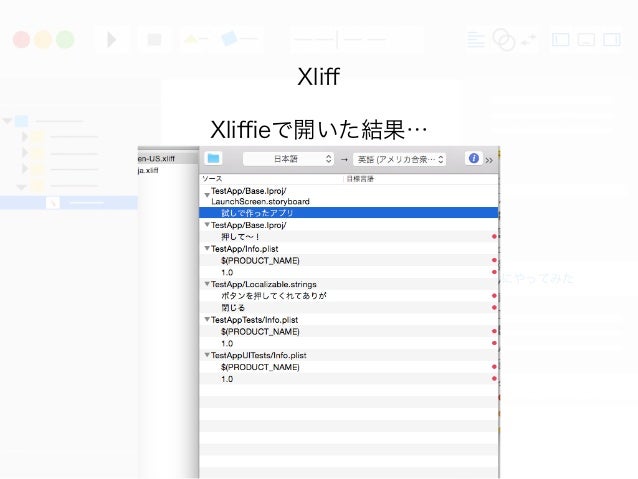Click red dot on TestAppUITests 1.0 row
Image resolution: width=638 pixels, height=479 pixels.
(494, 378)
